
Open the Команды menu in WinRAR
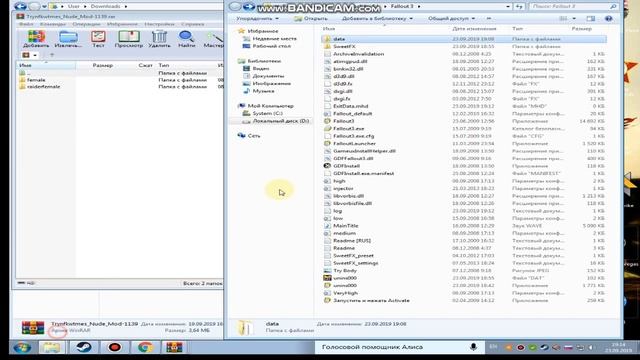[53, 24]
